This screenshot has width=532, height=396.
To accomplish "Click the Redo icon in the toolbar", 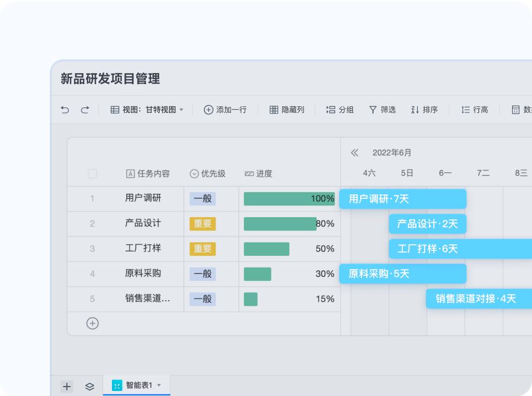I will point(84,110).
